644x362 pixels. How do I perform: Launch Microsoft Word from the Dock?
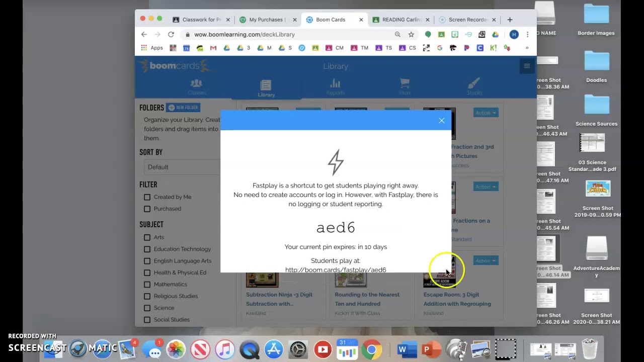coord(407,349)
